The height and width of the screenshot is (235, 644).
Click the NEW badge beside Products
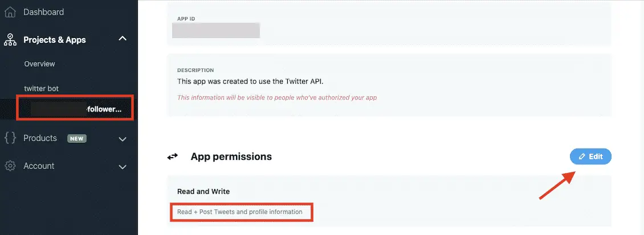click(76, 138)
